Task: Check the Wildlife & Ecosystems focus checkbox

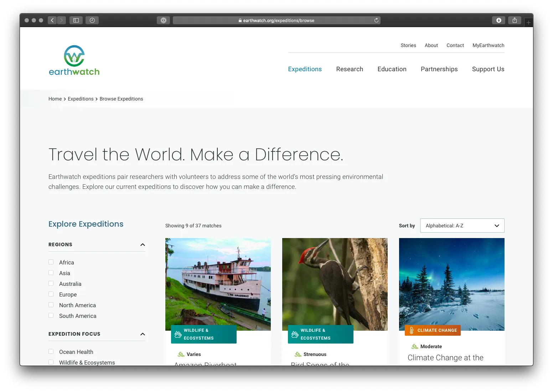Action: 51,362
